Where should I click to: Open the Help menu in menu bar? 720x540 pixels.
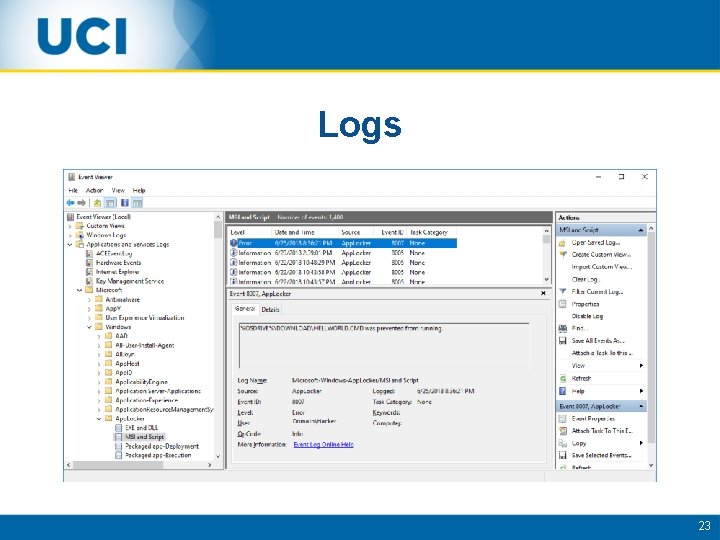coord(139,190)
